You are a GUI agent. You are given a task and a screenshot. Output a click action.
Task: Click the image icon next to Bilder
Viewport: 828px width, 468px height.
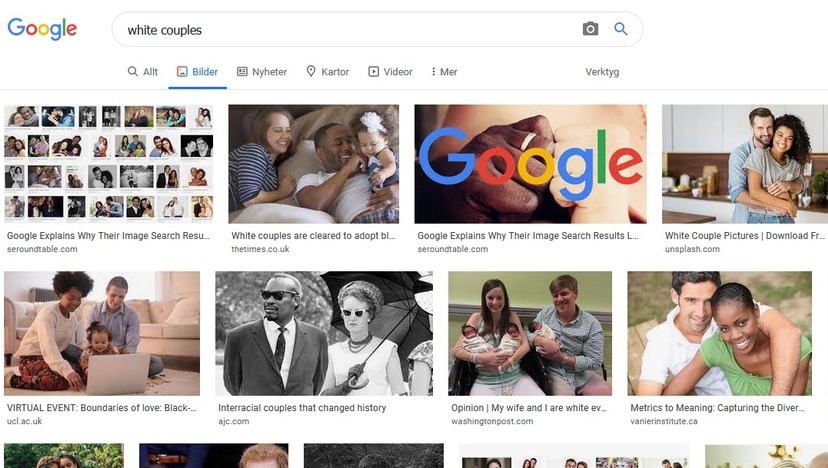point(182,71)
